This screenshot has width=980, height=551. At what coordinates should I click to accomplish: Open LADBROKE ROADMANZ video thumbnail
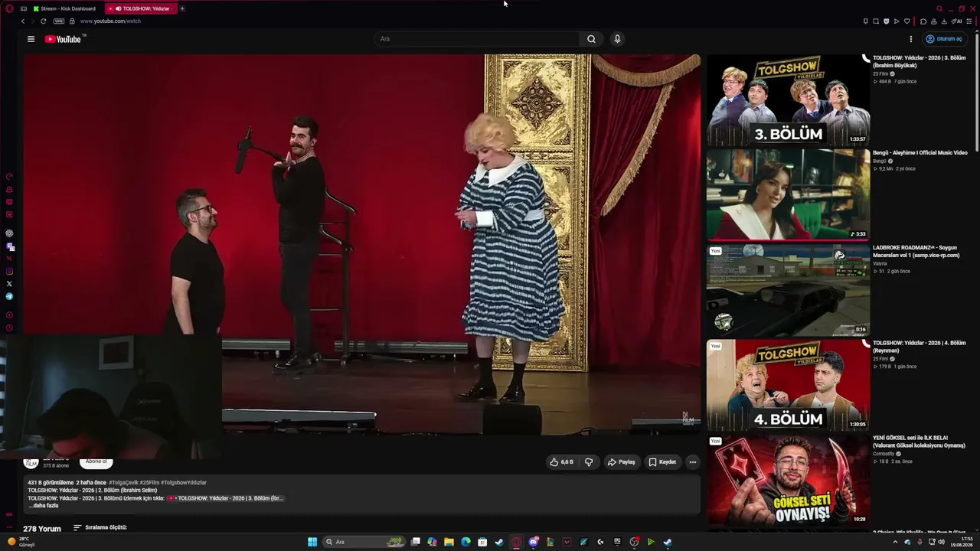[x=788, y=291]
